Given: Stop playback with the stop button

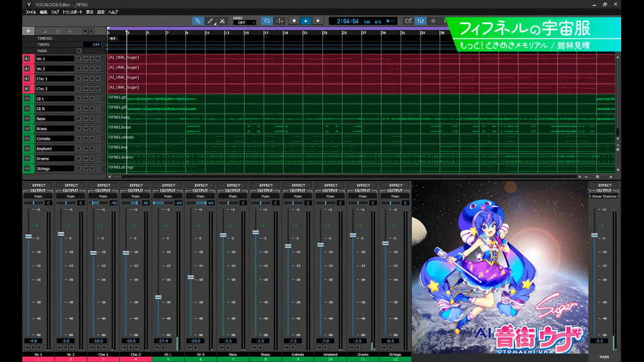Looking at the screenshot, I should (294, 21).
